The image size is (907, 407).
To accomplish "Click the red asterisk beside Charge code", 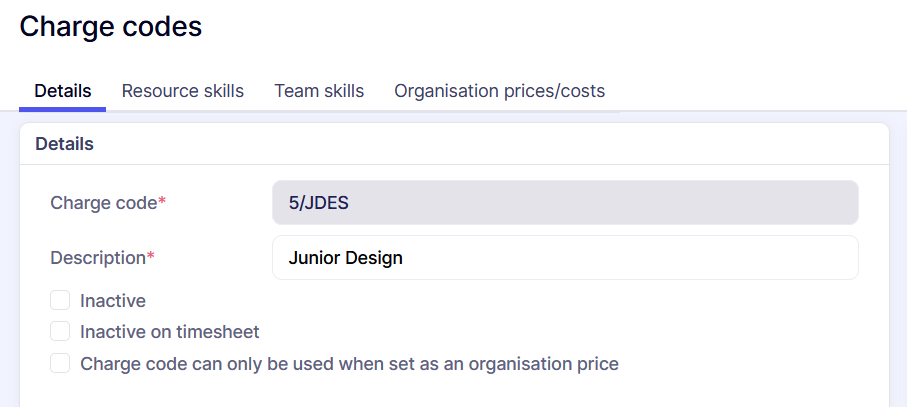I will (162, 202).
